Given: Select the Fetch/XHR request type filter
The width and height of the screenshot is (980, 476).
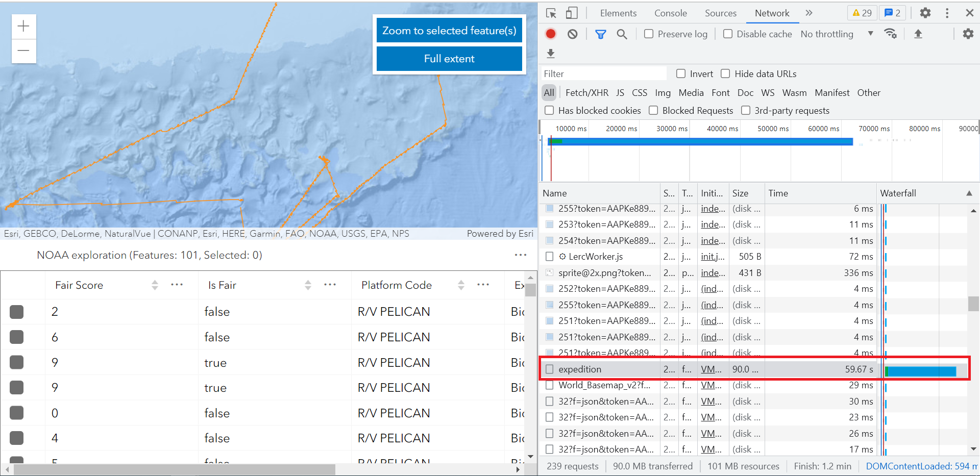Looking at the screenshot, I should point(586,93).
